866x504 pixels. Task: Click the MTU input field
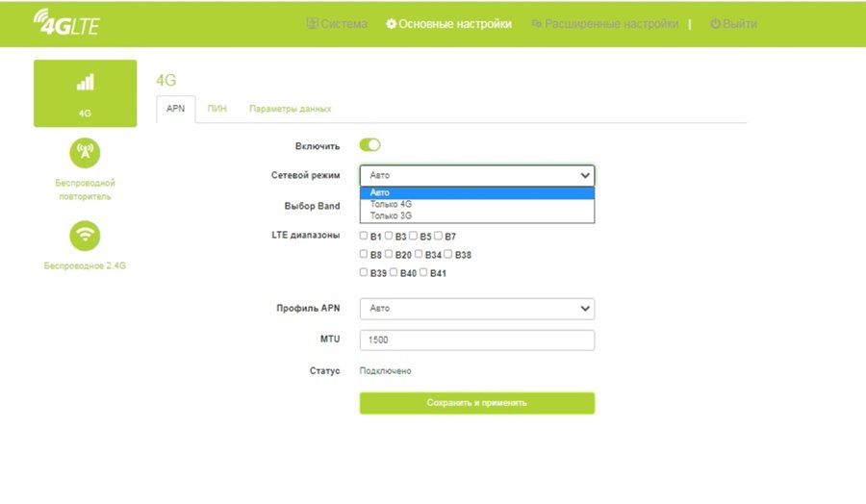click(477, 340)
